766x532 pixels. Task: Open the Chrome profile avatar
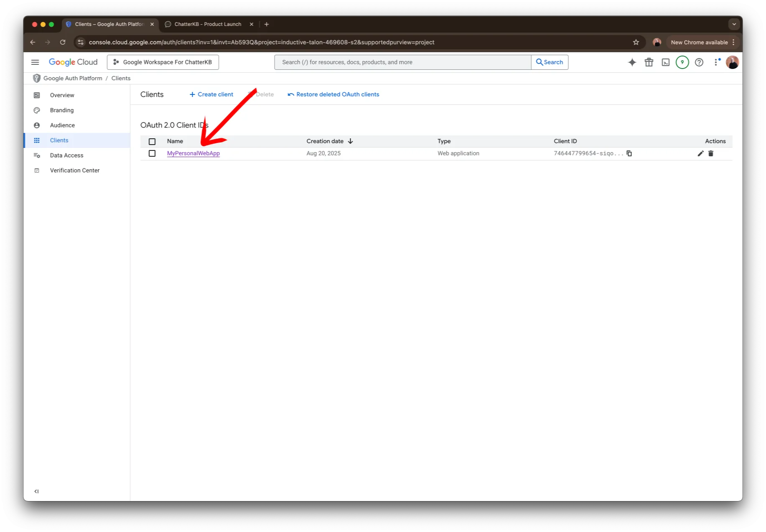pyautogui.click(x=657, y=42)
